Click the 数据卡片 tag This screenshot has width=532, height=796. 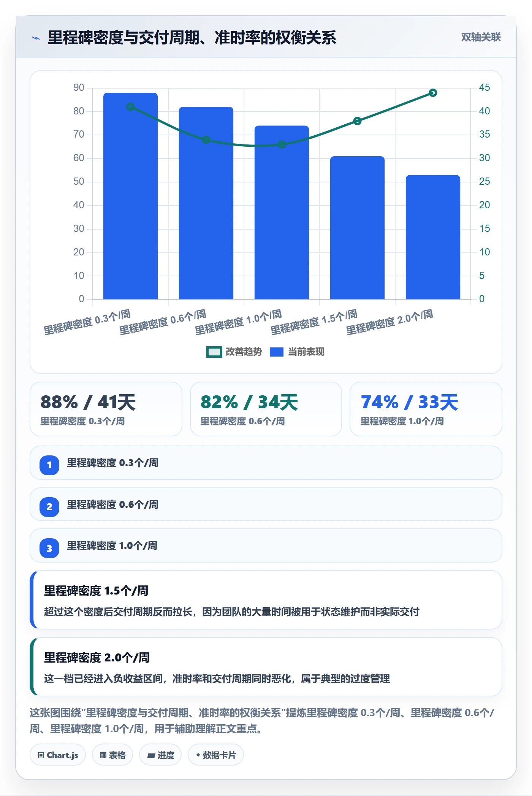216,755
